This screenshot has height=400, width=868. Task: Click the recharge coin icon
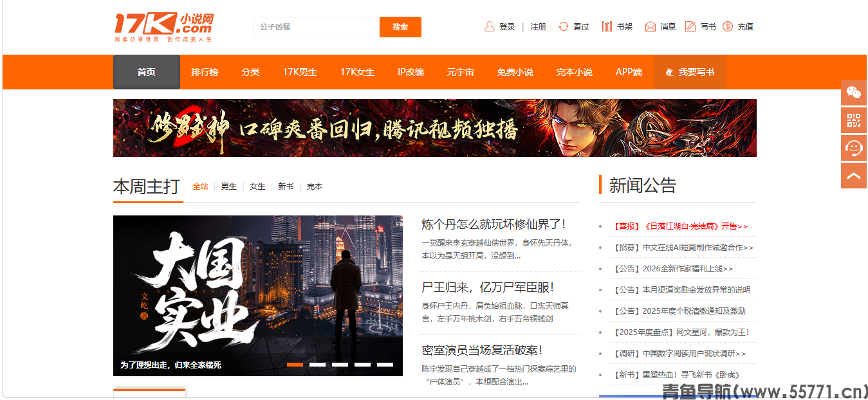click(728, 26)
